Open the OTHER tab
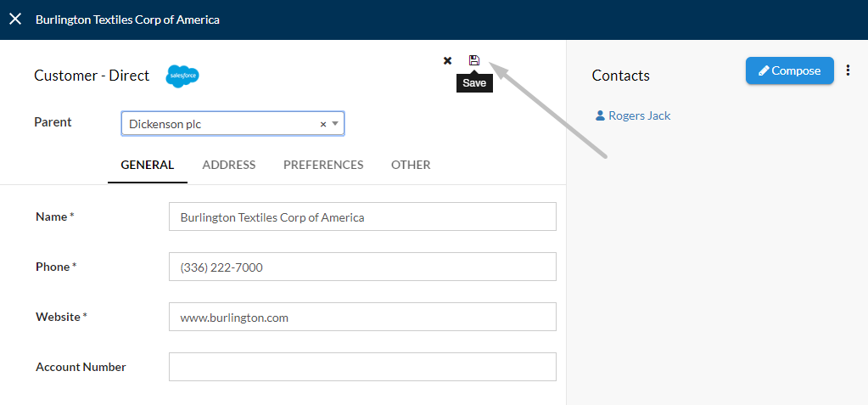 click(411, 165)
